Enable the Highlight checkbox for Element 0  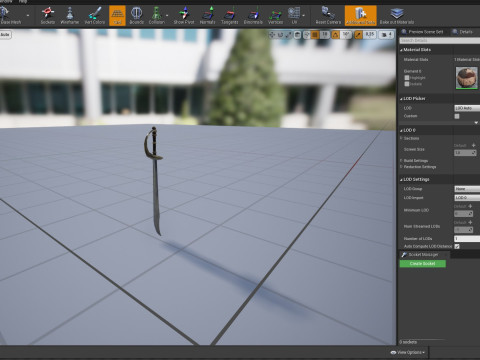coord(407,78)
